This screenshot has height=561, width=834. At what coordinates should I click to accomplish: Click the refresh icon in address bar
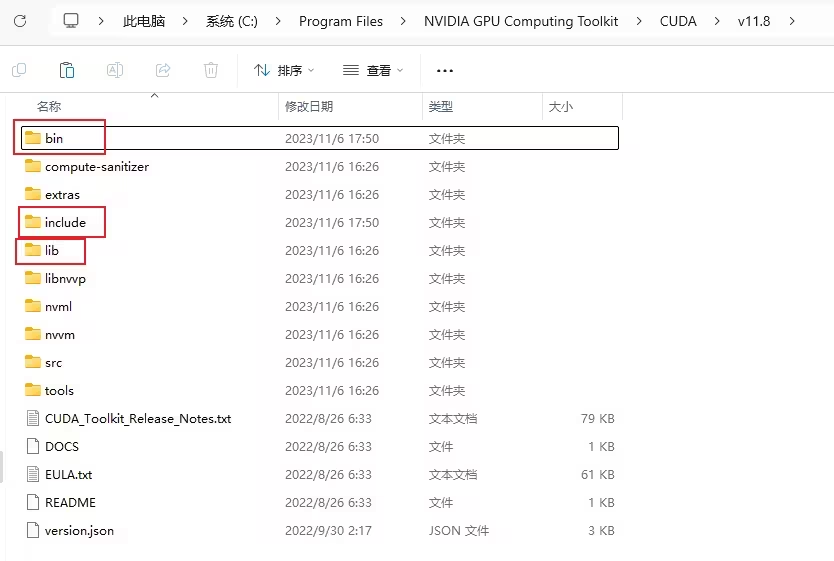coord(20,21)
